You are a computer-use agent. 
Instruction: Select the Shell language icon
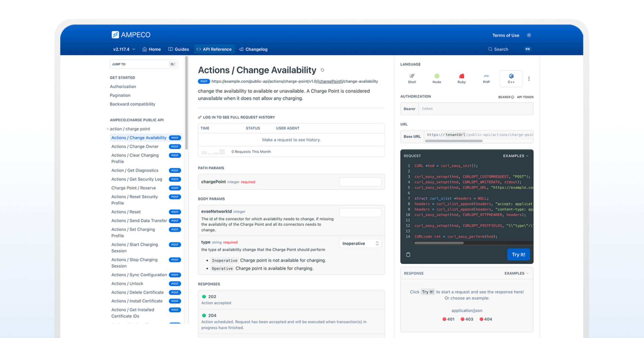(412, 78)
